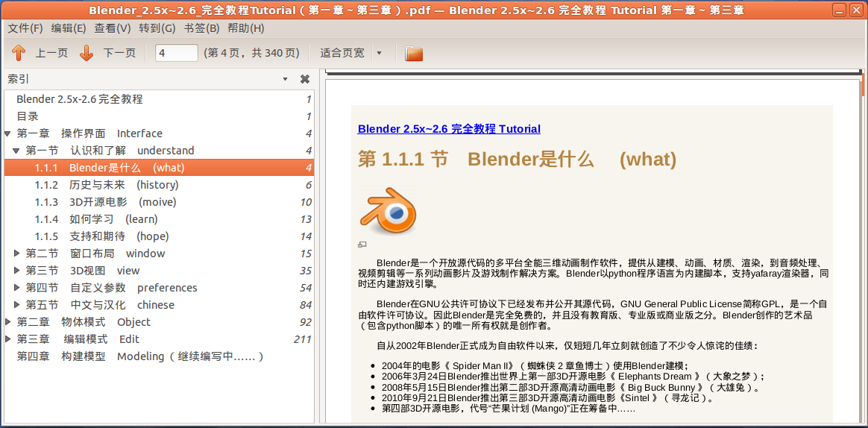Screen dimensions: 868x428
Task: Collapse the 第一节 认识和了解 tree arrow
Action: pos(16,151)
